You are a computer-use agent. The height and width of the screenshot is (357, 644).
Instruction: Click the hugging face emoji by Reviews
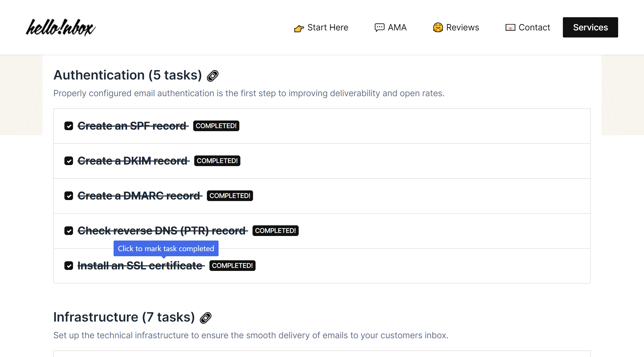click(438, 27)
